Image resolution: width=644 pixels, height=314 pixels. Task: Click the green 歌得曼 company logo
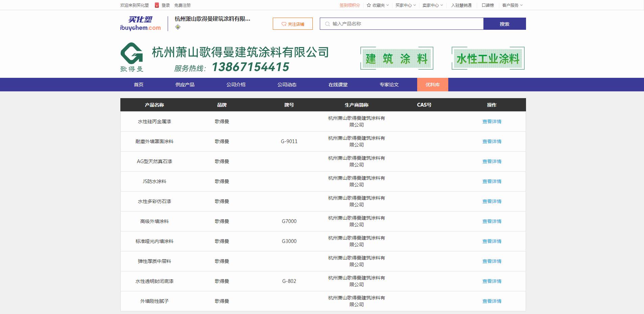[x=132, y=57]
